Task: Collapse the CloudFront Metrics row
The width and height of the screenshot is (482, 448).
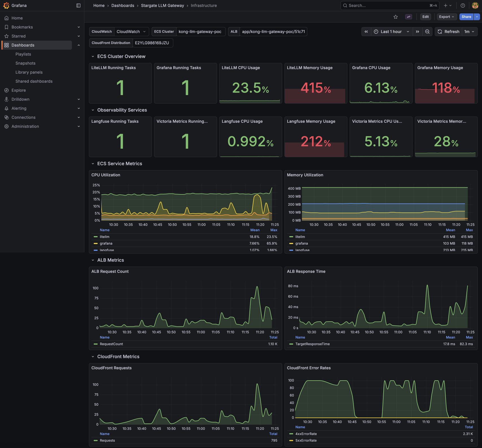Action: 93,357
